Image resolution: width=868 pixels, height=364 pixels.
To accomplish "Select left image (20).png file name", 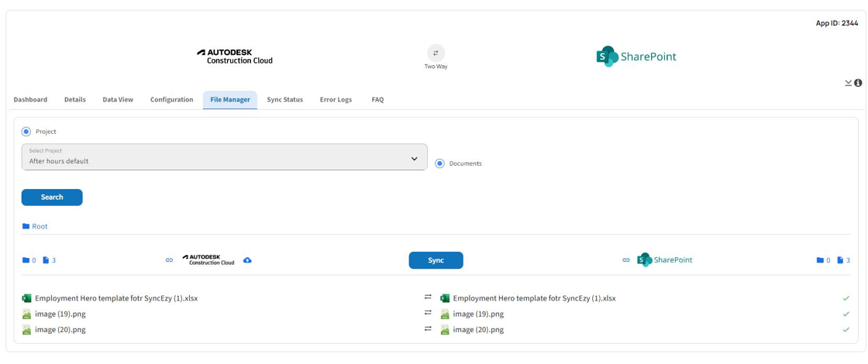I will 60,330.
